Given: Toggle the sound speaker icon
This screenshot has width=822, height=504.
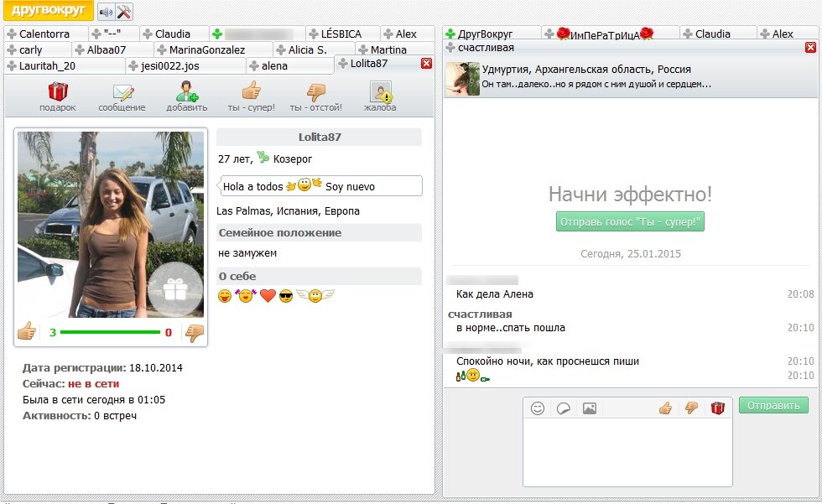Looking at the screenshot, I should (x=106, y=12).
